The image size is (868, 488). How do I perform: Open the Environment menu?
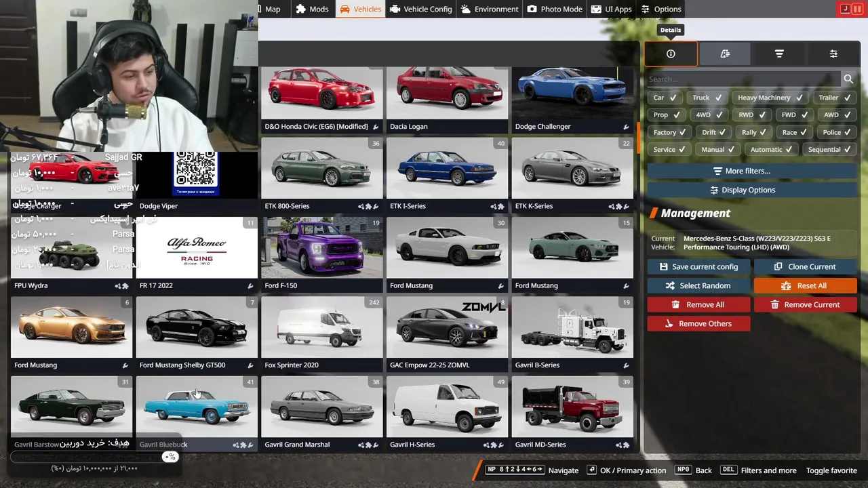click(x=489, y=9)
